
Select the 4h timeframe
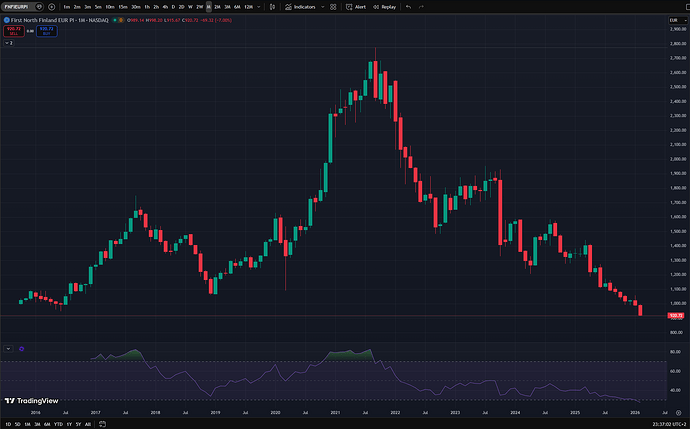pos(165,7)
